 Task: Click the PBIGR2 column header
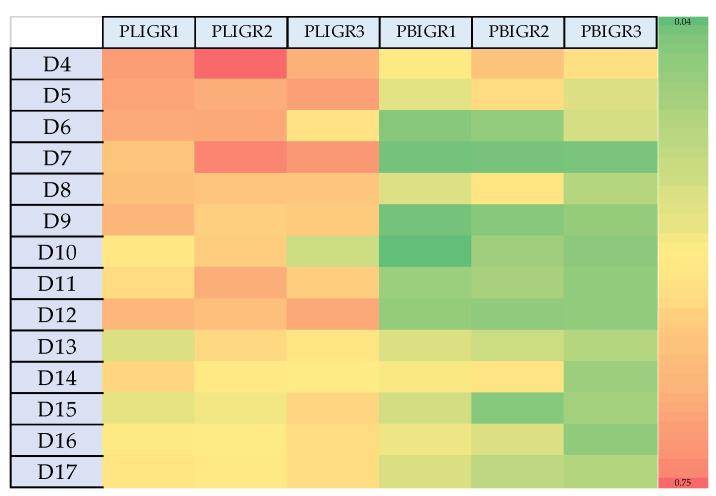pos(517,32)
